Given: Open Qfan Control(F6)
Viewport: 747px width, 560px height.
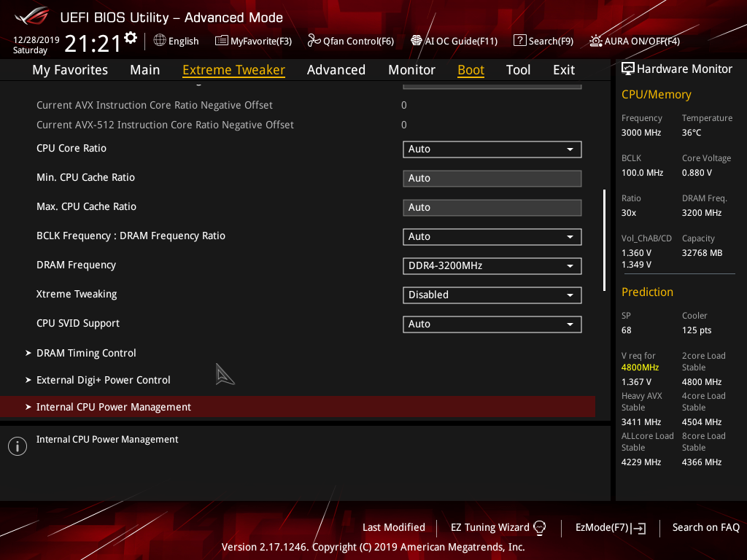Looking at the screenshot, I should coord(351,41).
